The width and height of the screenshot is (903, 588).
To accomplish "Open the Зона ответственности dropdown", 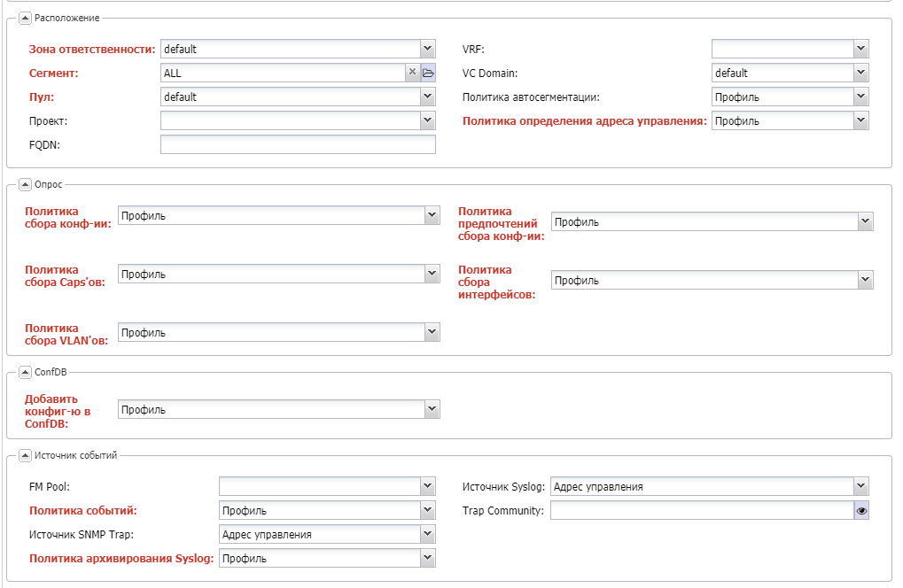I will [428, 49].
